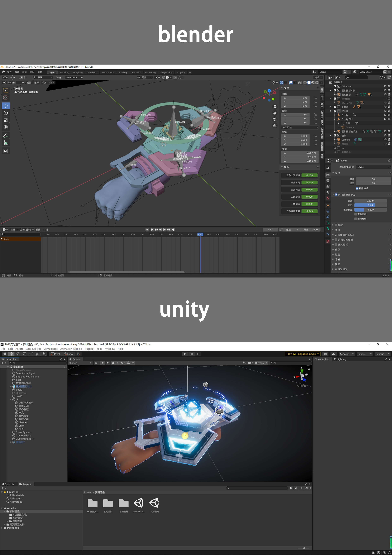Click the Blender cursor tool icon
The height and width of the screenshot is (555, 392).
[x=6, y=97]
